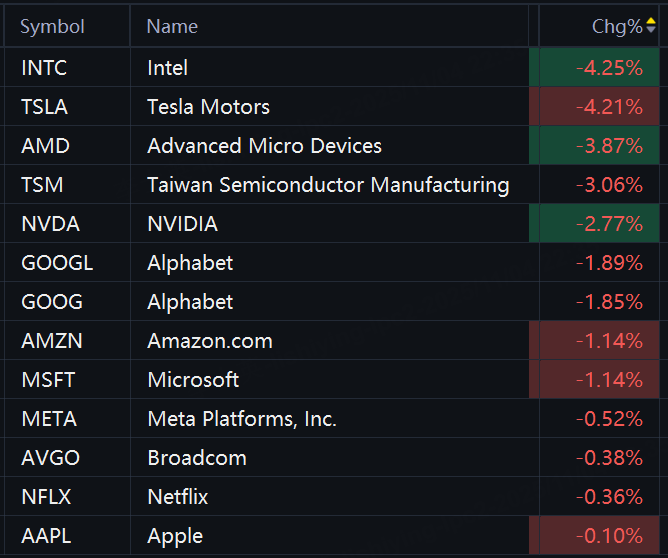Click the sort arrow icon beside Chg%
668x558 pixels.
tap(651, 27)
